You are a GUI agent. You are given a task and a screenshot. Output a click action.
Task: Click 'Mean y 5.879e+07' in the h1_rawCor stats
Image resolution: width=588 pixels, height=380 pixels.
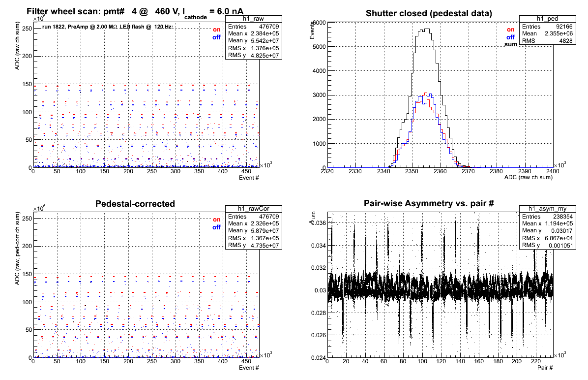tap(254, 230)
